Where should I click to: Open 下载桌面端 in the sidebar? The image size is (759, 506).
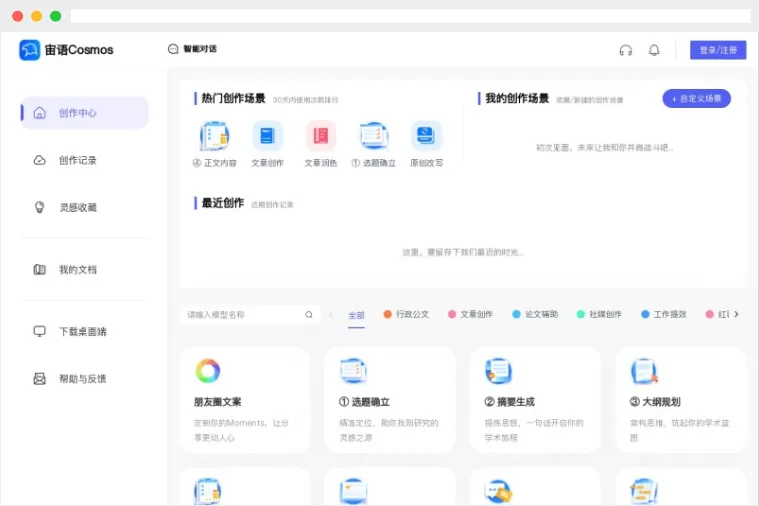pyautogui.click(x=82, y=331)
